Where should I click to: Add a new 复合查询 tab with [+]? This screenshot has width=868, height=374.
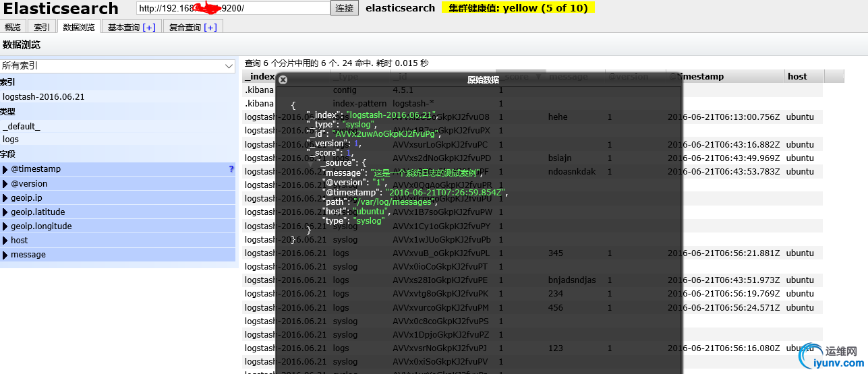tap(210, 27)
